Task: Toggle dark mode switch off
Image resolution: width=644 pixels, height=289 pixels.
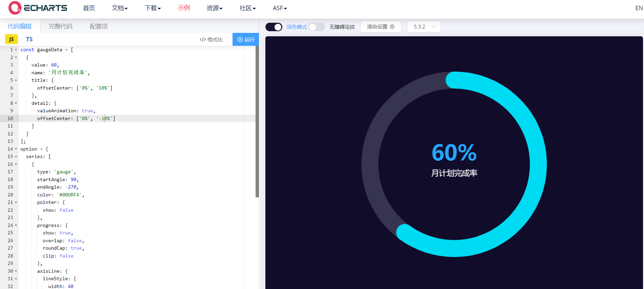Action: [274, 27]
